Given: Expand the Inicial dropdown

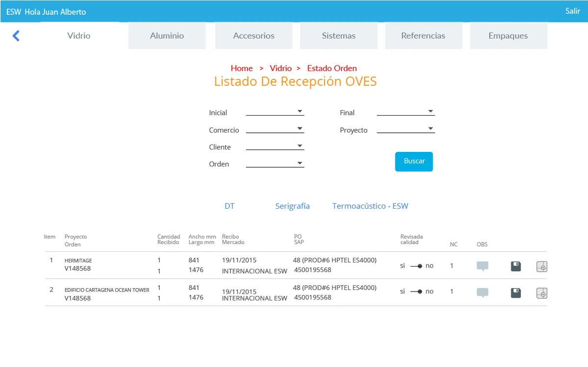Looking at the screenshot, I should click(275, 112).
